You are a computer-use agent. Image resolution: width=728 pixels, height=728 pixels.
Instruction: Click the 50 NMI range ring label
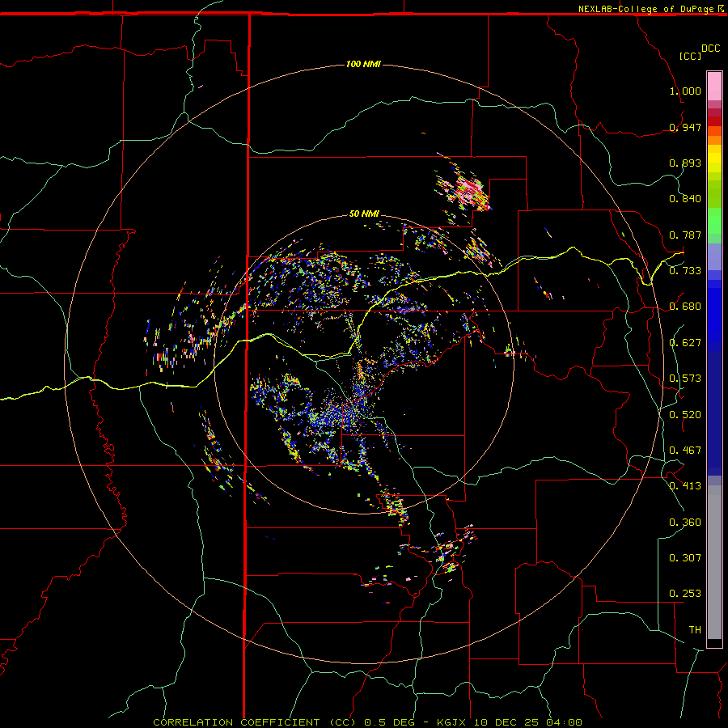364,214
